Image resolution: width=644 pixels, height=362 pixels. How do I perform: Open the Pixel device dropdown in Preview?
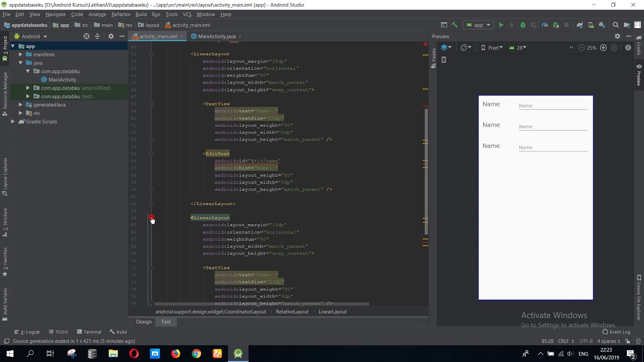pyautogui.click(x=492, y=48)
